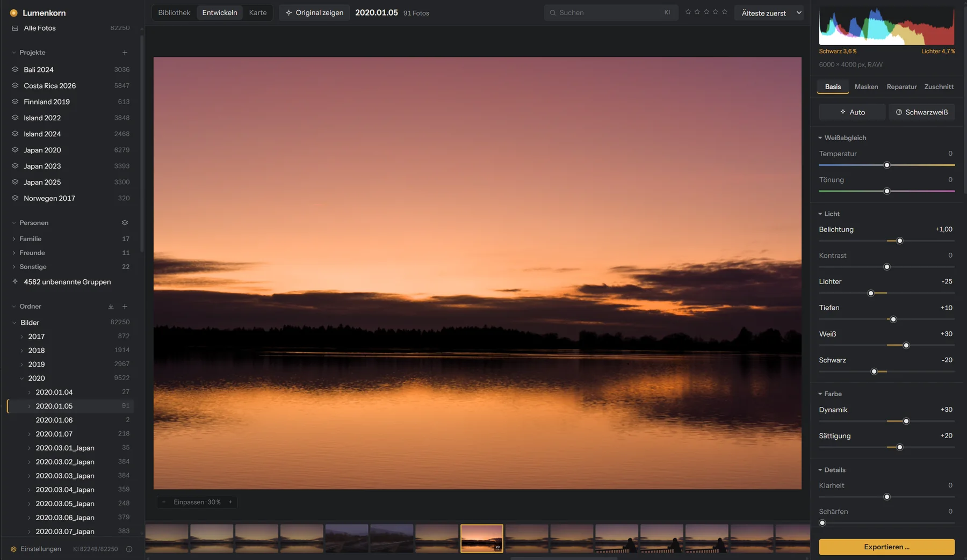Click the sparkle icon beside unbenannte Gruppen
Screen dimensions: 967x560
[x=15, y=281]
